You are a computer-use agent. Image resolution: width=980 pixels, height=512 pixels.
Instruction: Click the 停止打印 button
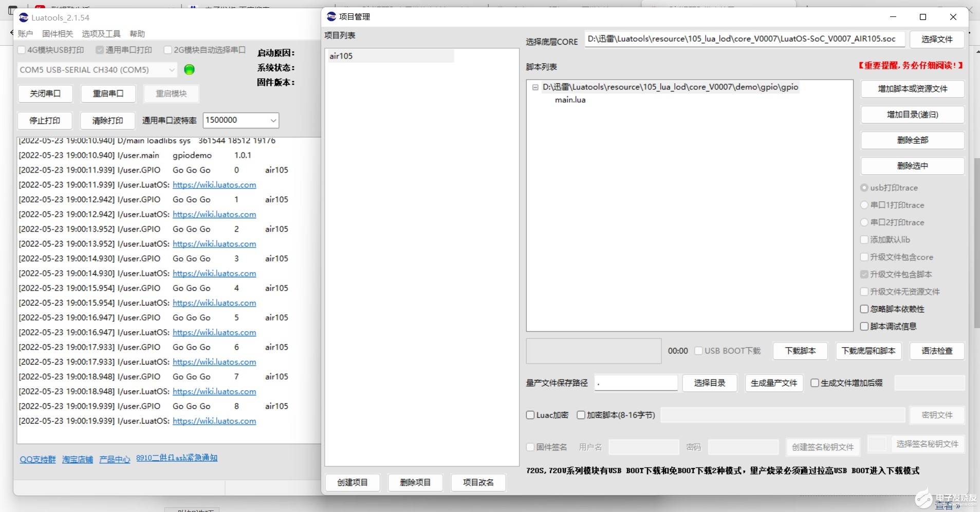click(x=45, y=121)
